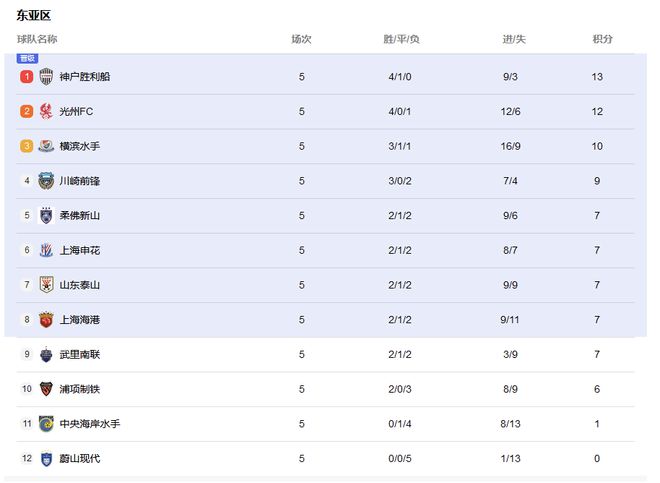Click the 进/失 column header
The image size is (660, 483).
tap(514, 39)
